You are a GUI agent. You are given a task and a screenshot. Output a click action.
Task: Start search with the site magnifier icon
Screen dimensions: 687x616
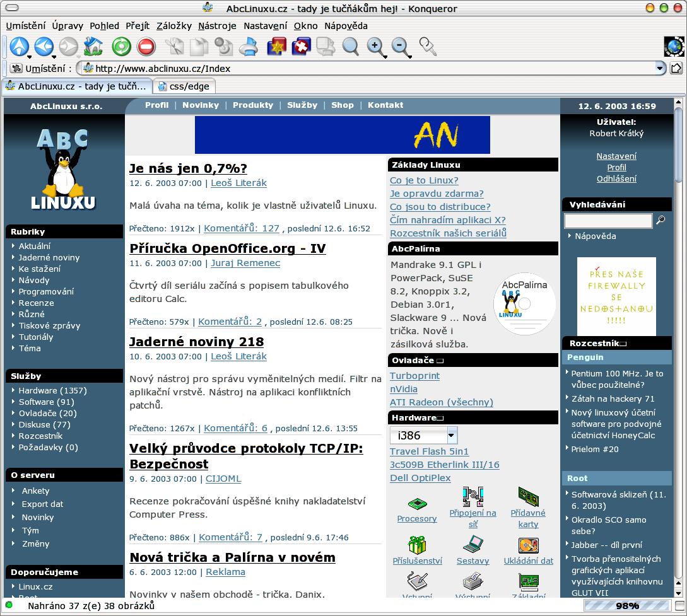pyautogui.click(x=661, y=220)
